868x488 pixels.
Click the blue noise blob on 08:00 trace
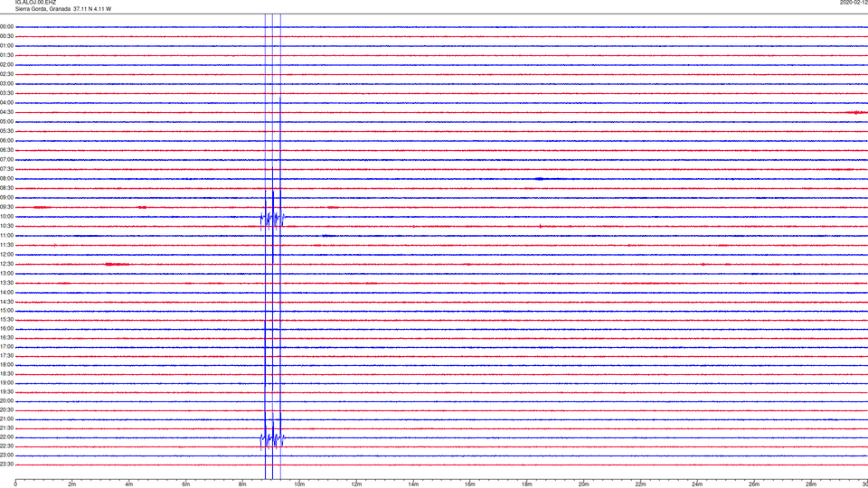(541, 179)
